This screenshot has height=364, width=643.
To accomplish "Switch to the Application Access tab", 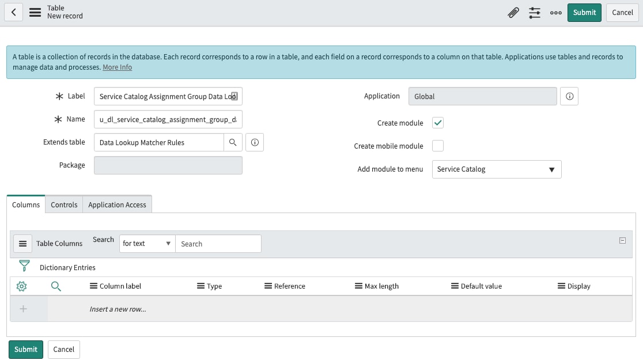I will [117, 204].
